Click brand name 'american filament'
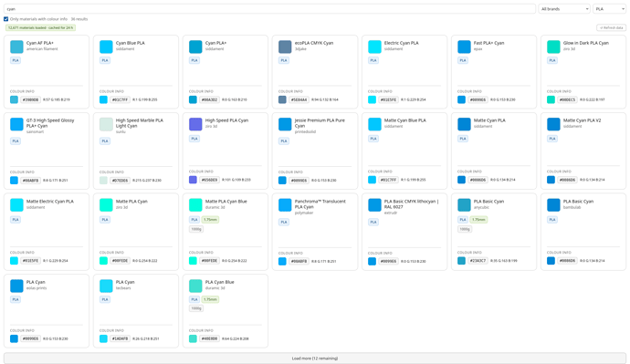Screen dimensions: 630x364 (42, 49)
